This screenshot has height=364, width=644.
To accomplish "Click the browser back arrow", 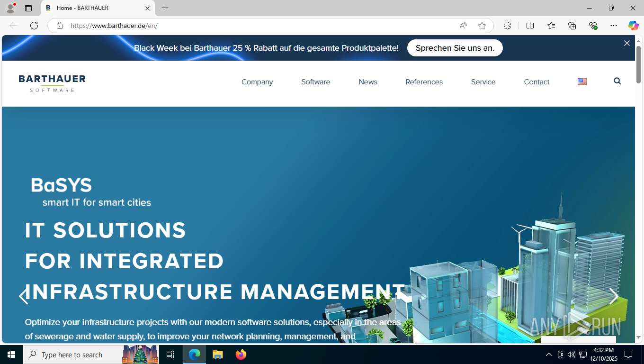I will [x=13, y=26].
